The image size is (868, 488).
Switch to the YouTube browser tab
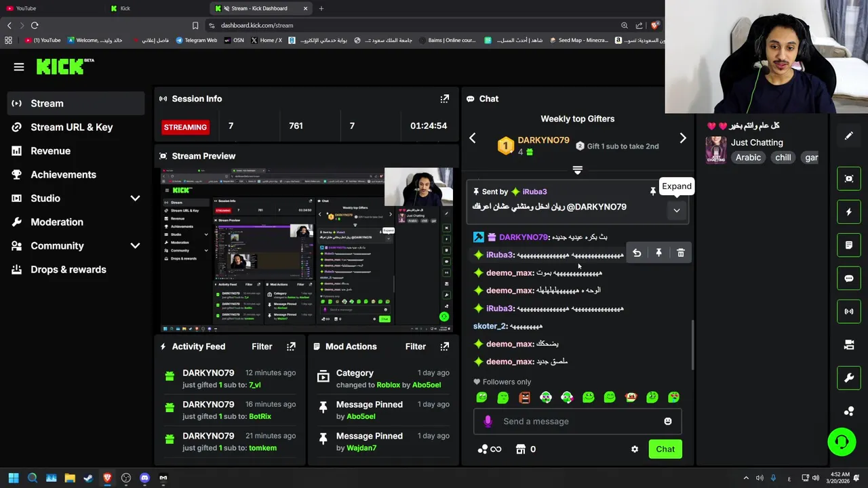point(53,8)
